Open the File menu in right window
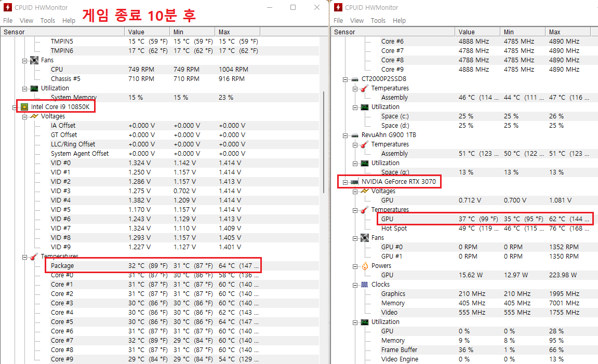This screenshot has height=364, width=598. 338,21
